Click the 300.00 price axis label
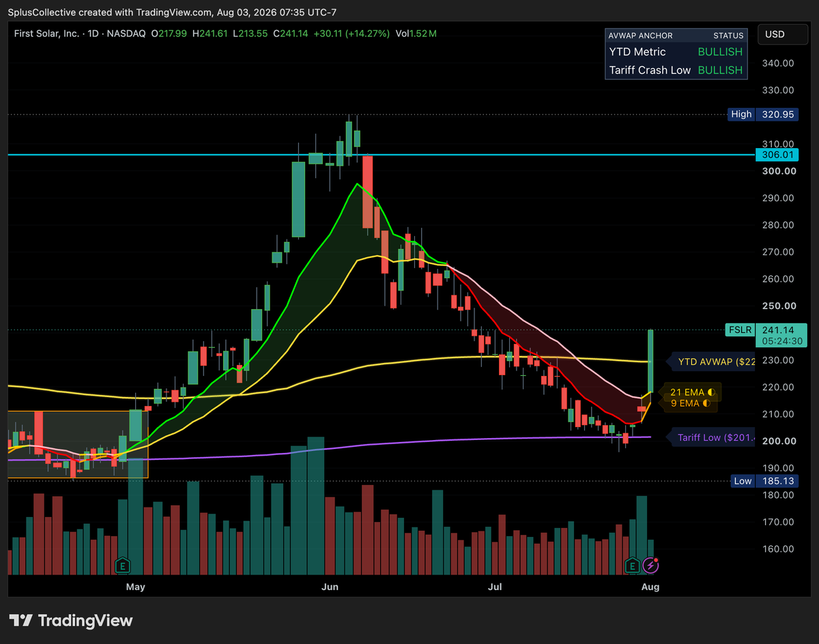Image resolution: width=819 pixels, height=644 pixels. [x=779, y=171]
